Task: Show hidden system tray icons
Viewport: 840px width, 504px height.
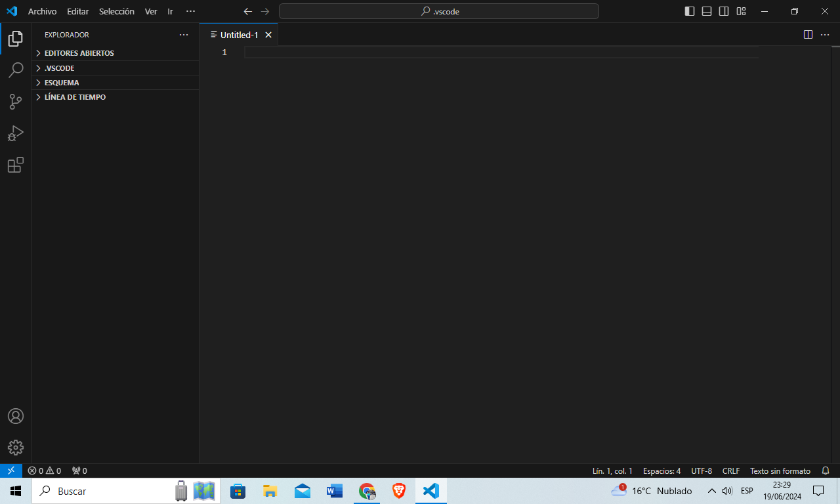Action: 711,491
